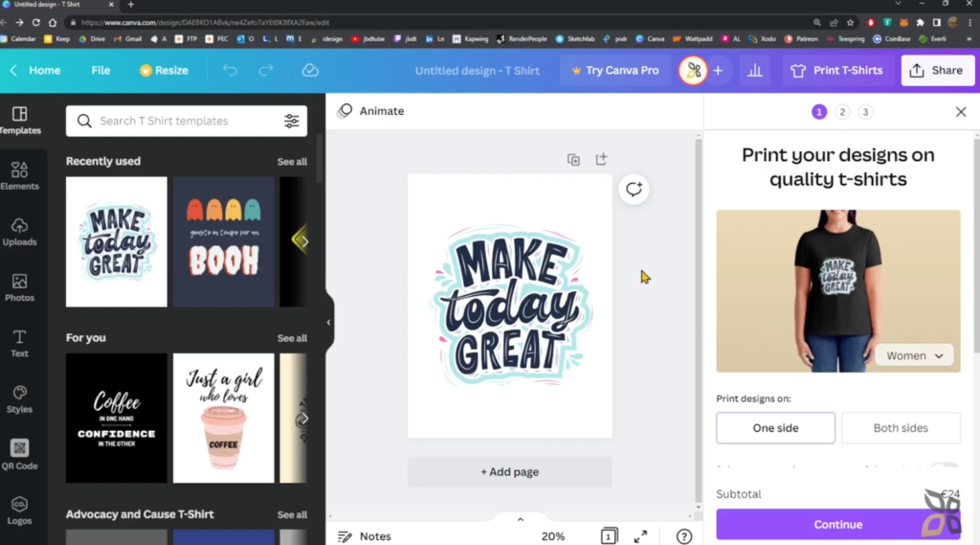The image size is (980, 545).
Task: Select the Coffee Confidence template thumbnail
Action: click(x=116, y=418)
